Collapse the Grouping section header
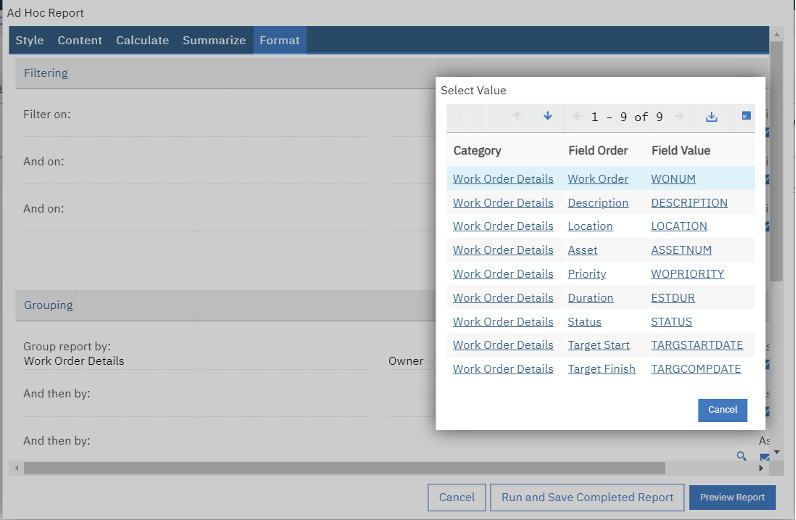The image size is (796, 520). [x=48, y=305]
